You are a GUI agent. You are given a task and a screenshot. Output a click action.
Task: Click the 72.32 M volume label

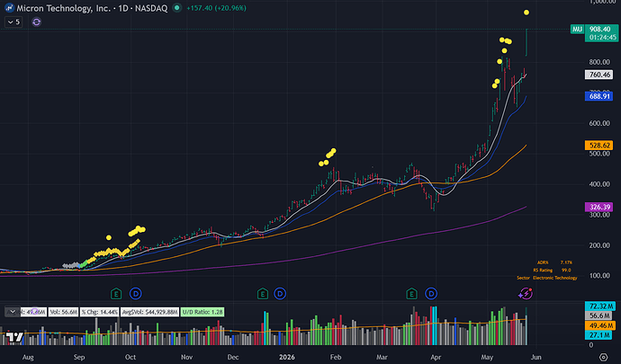point(599,306)
